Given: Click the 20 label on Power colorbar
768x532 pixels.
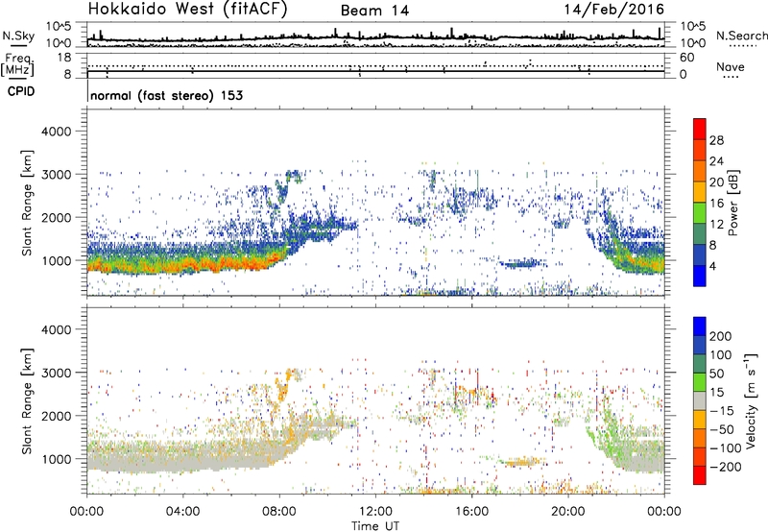Looking at the screenshot, I should [x=716, y=182].
